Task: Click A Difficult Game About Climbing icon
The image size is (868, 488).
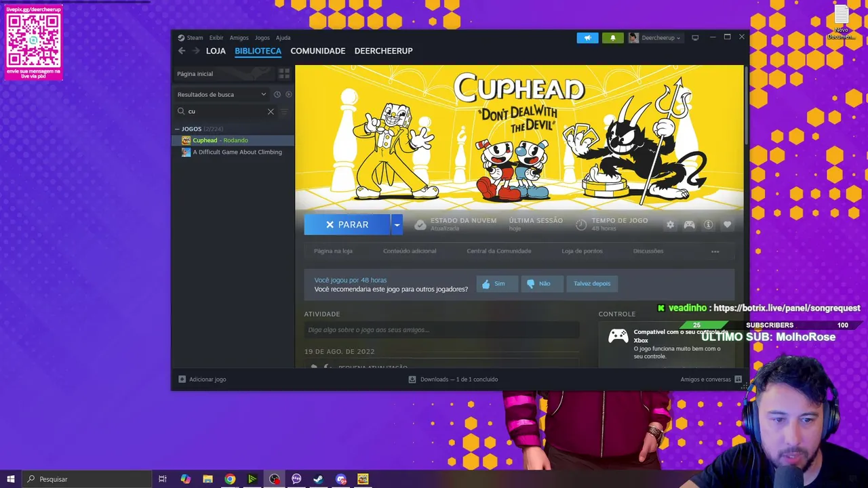Action: 186,152
